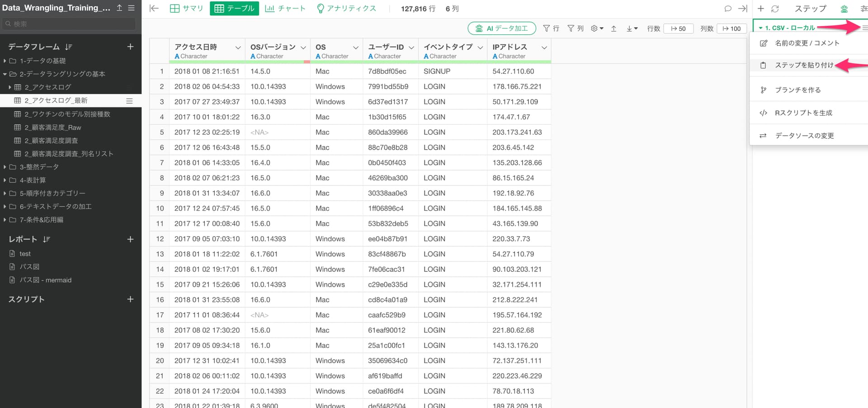Expand the 3-整然データ folder
The height and width of the screenshot is (408, 868).
click(x=5, y=167)
